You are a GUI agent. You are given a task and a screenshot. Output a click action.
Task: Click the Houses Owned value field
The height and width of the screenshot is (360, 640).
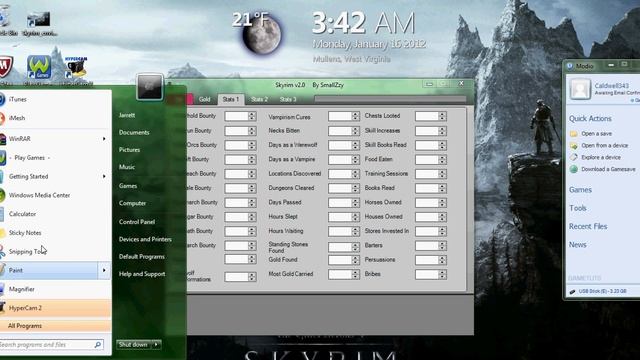pyautogui.click(x=427, y=217)
